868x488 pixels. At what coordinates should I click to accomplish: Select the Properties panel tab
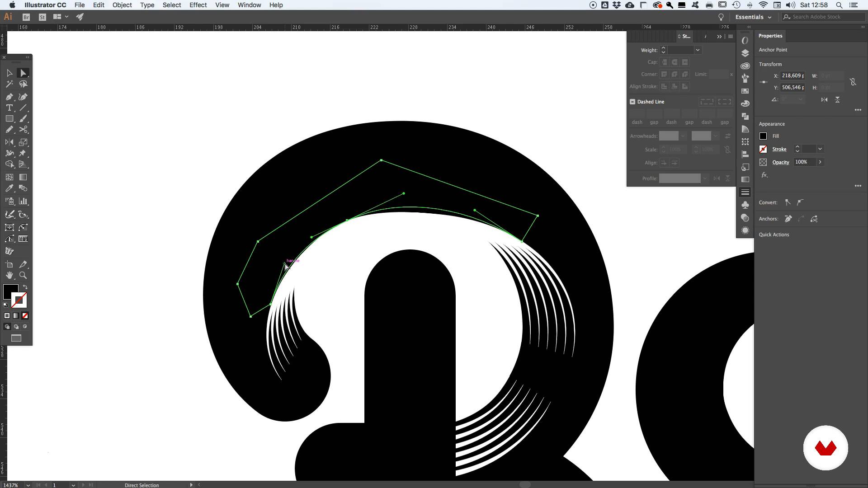click(x=770, y=36)
